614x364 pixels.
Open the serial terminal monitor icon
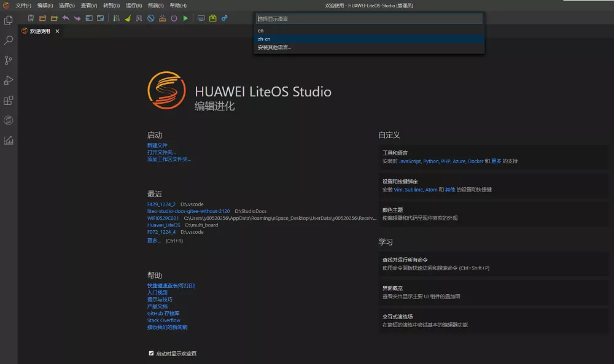201,18
